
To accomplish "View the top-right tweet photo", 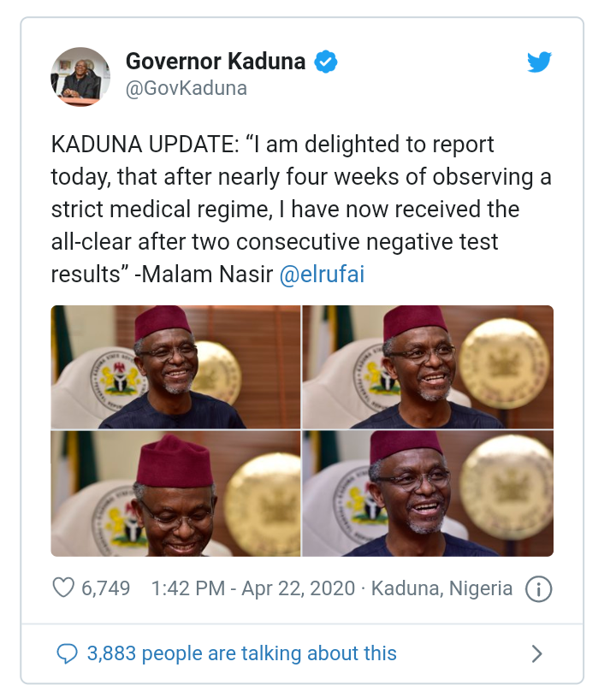I will (x=428, y=367).
